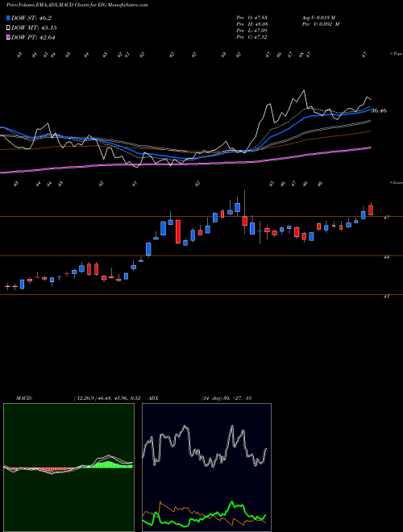Click the last red candlestick on the right

point(371,210)
